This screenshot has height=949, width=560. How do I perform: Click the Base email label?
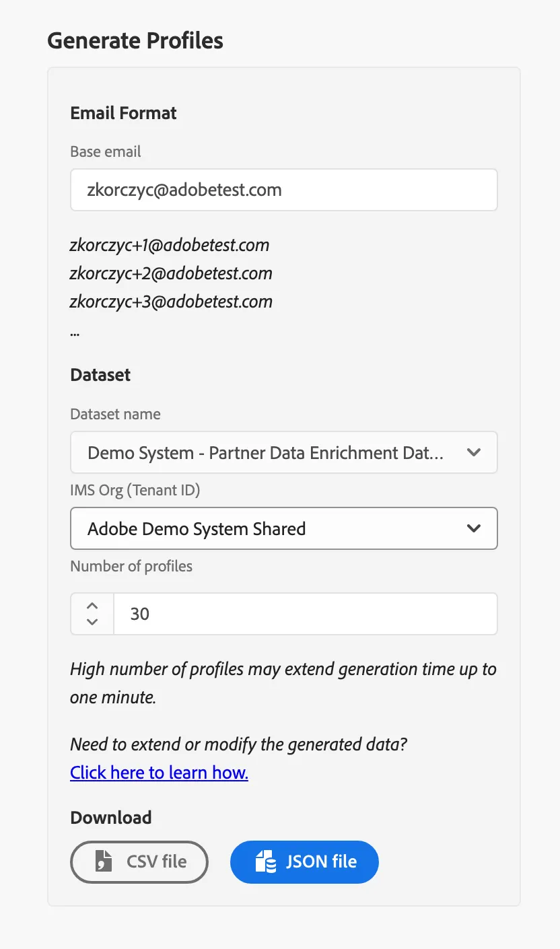(106, 151)
